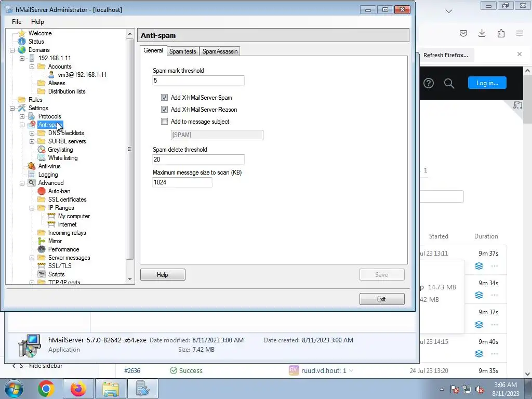Click the Anti-virus bug icon
532x399 pixels.
[x=32, y=166]
